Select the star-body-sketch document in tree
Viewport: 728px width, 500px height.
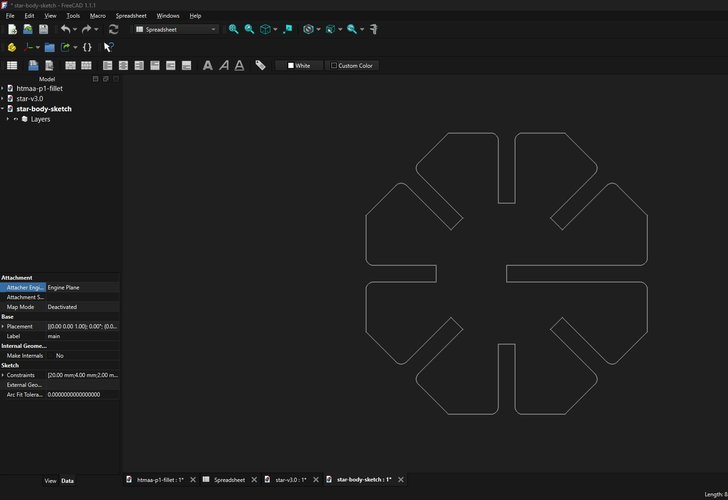pos(44,109)
